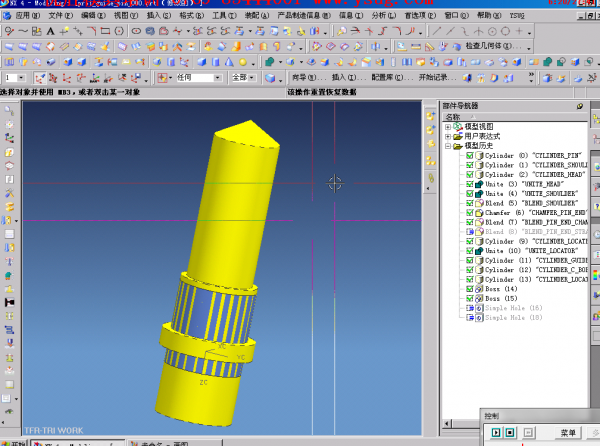This screenshot has height=446, width=600.
Task: Open the 视图(V) menu
Action: click(x=126, y=16)
